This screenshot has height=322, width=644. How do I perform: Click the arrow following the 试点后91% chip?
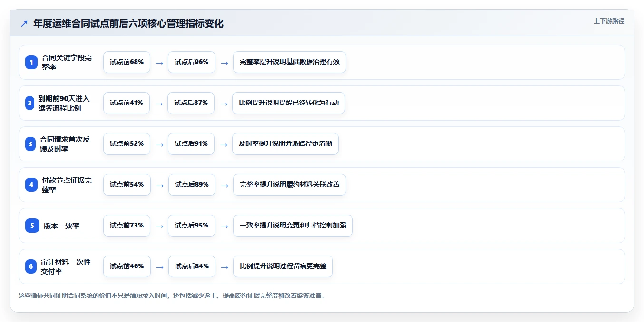(x=224, y=145)
